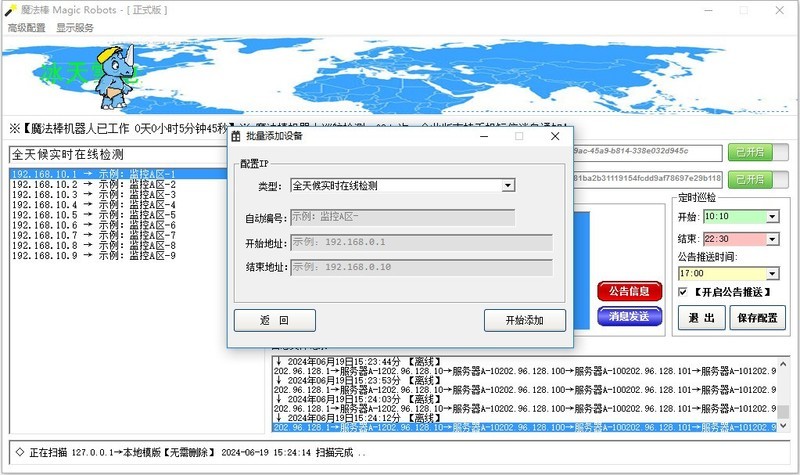Image resolution: width=800 pixels, height=475 pixels.
Task: Open the 结束 time dropdown 22:30
Action: pyautogui.click(x=772, y=239)
